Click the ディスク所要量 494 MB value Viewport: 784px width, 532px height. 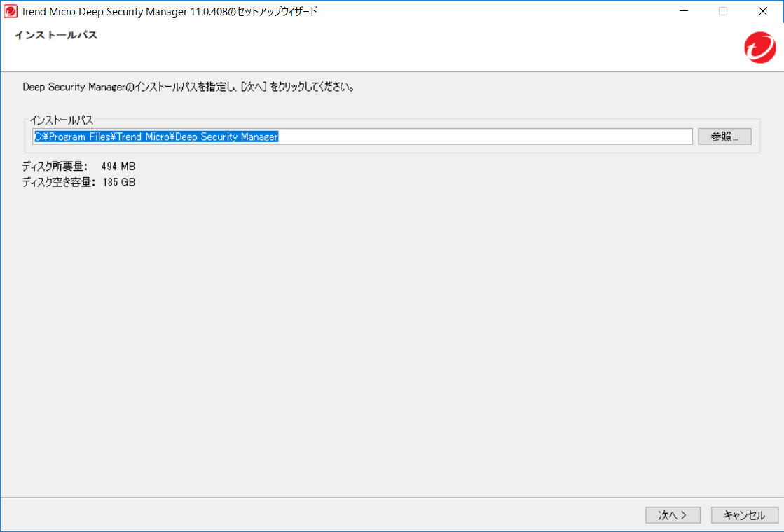point(118,167)
